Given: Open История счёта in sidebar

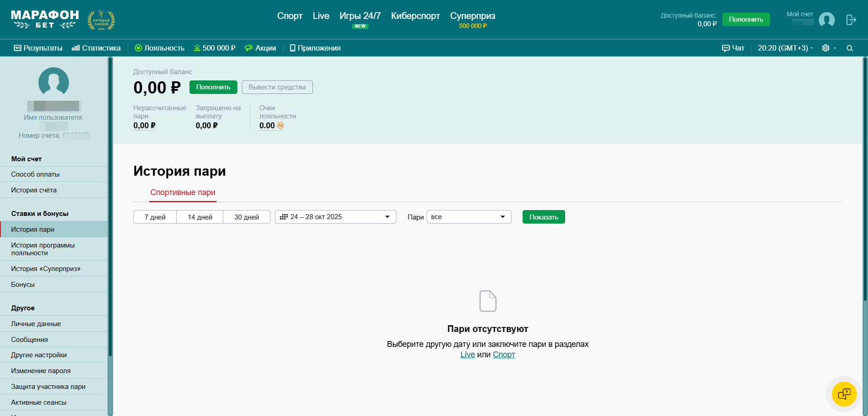Looking at the screenshot, I should point(34,190).
